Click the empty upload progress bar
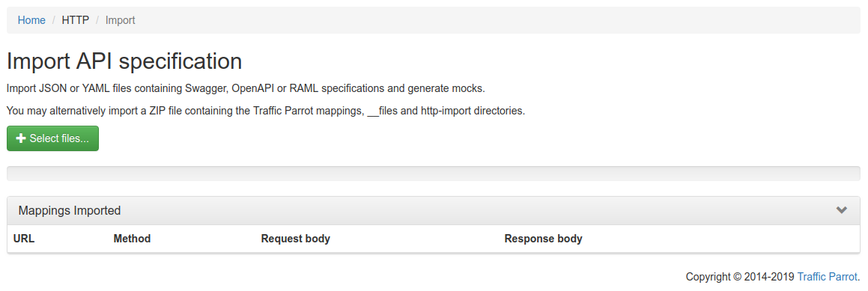This screenshot has width=868, height=291. point(434,174)
